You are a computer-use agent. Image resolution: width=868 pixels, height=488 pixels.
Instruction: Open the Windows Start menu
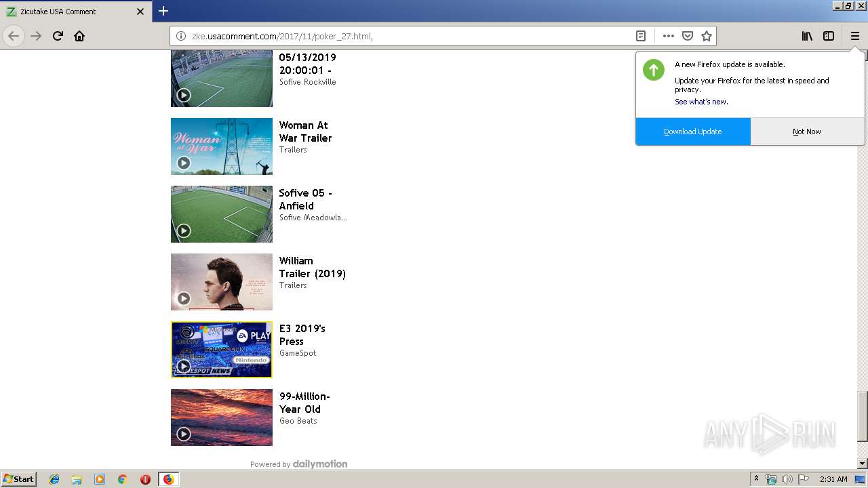tap(18, 479)
